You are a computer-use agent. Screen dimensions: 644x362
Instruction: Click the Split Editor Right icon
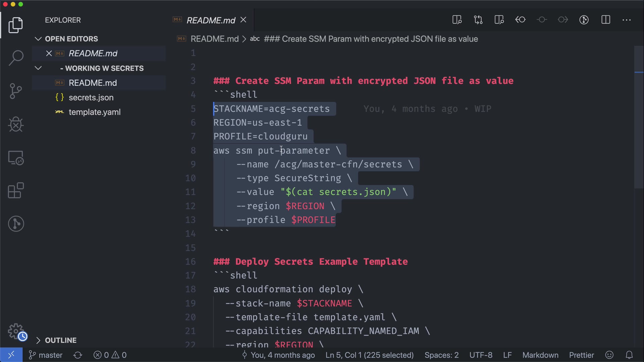click(605, 20)
